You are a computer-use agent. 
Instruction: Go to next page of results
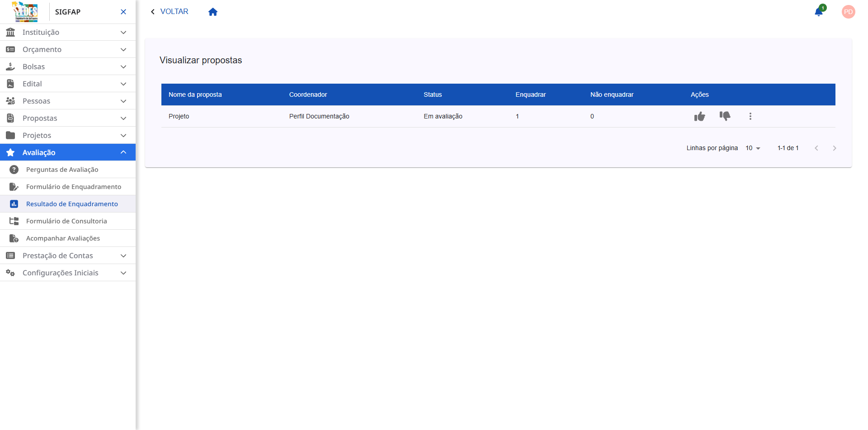pos(834,148)
